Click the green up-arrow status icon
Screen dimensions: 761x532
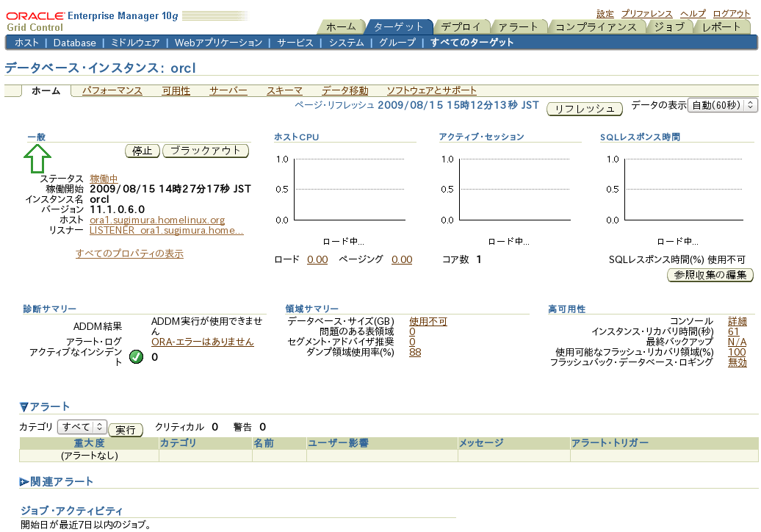pyautogui.click(x=37, y=159)
